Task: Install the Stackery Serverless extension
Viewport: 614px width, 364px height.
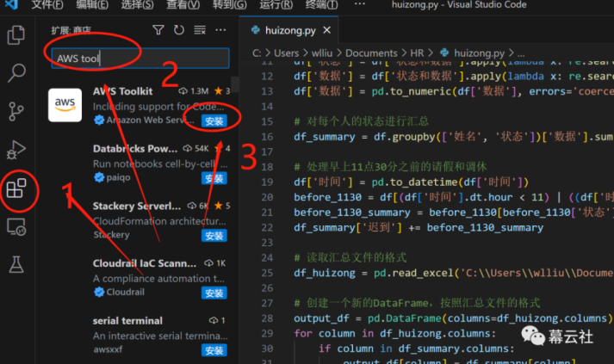Action: 214,236
